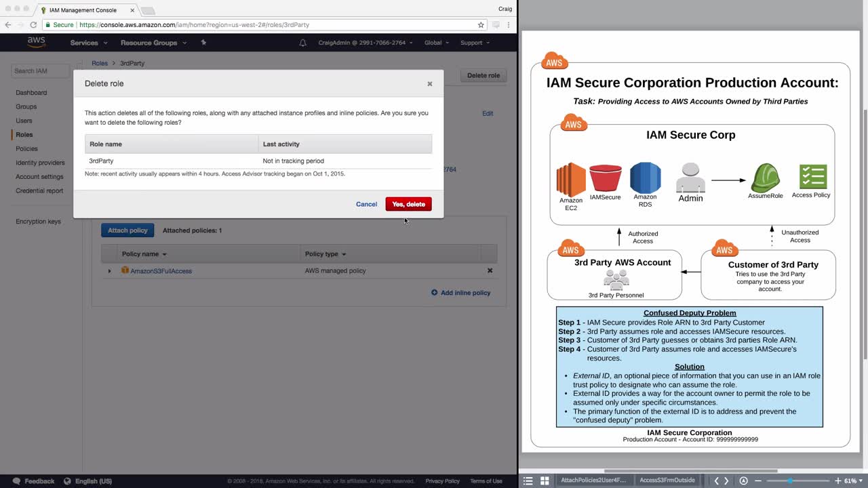This screenshot has width=868, height=488.
Task: Open the notifications bell
Action: click(x=302, y=43)
